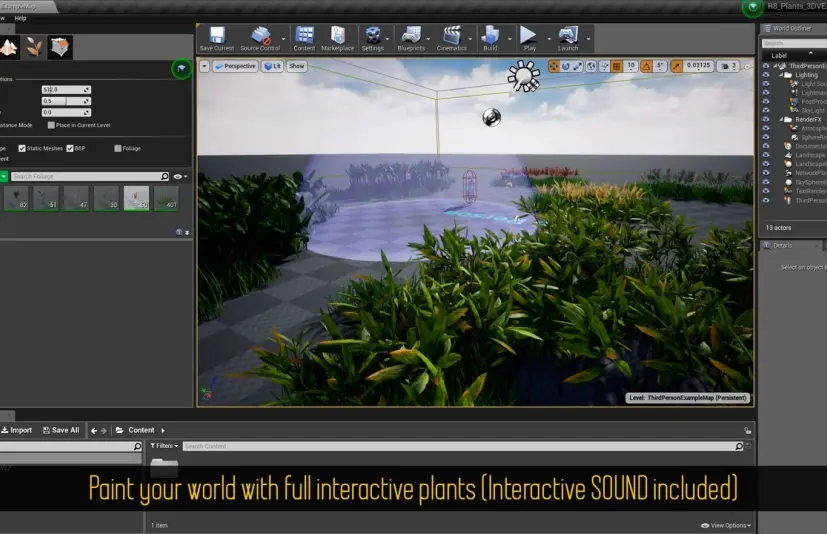Toggle Place in Current Level checkbox
The image size is (827, 534).
pyautogui.click(x=51, y=125)
